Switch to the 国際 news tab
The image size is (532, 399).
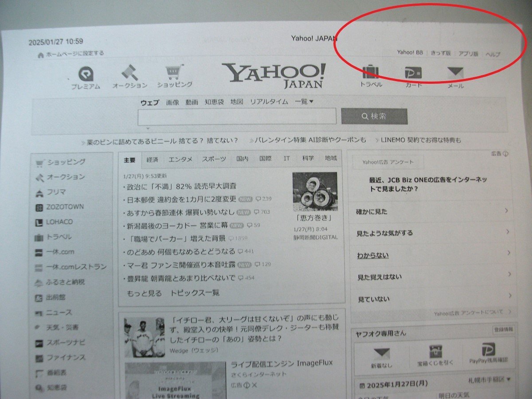coord(266,158)
